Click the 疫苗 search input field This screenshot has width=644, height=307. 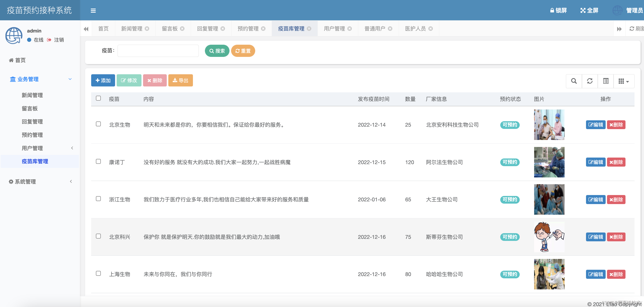158,51
